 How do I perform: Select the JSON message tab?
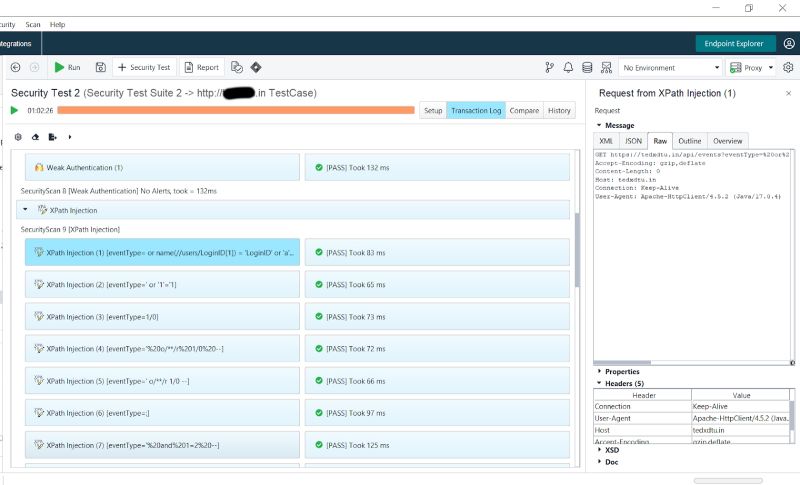[x=633, y=141]
